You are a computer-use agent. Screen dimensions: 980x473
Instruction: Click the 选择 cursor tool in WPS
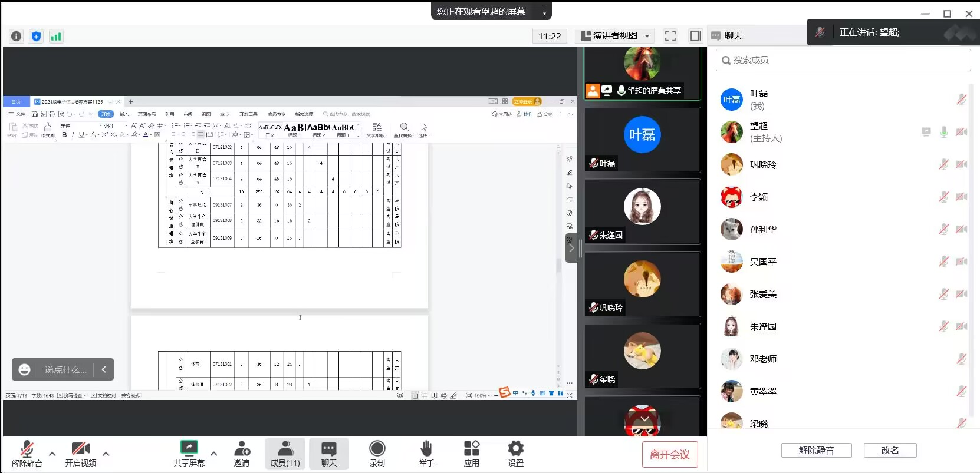(424, 130)
